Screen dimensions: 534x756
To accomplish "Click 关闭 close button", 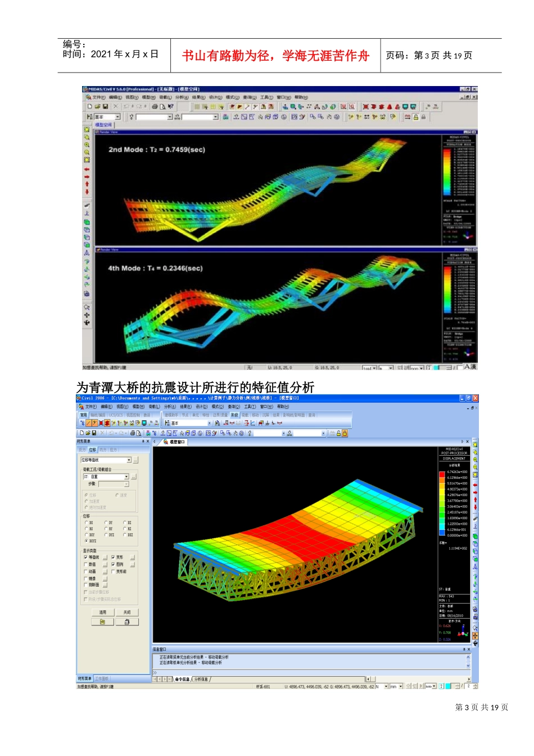I will coord(127,613).
